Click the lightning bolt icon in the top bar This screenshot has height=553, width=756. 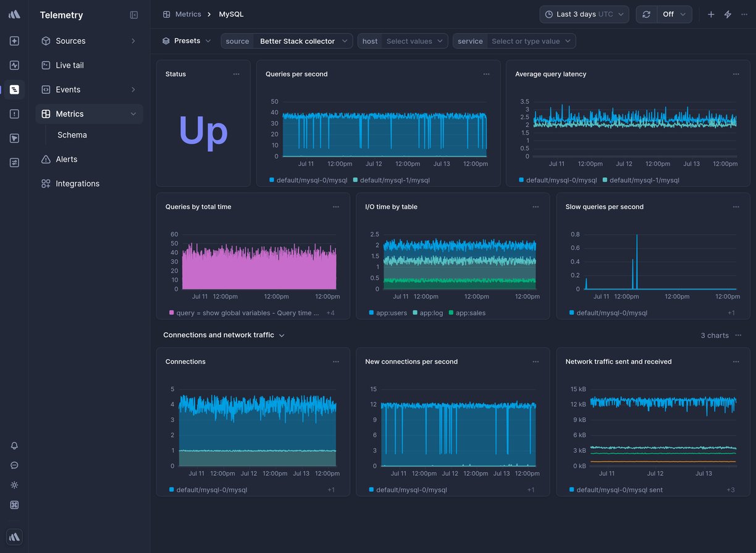[x=728, y=14]
